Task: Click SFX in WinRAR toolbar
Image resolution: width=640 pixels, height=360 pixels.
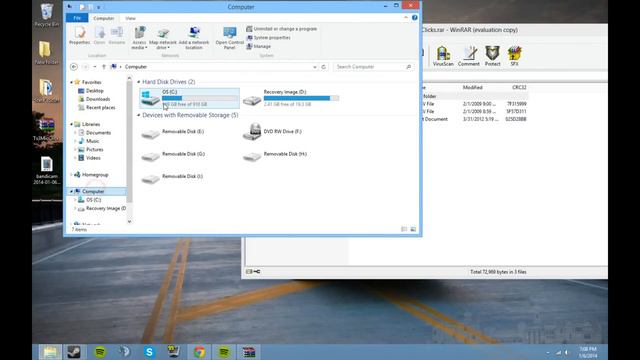Action: tap(514, 56)
